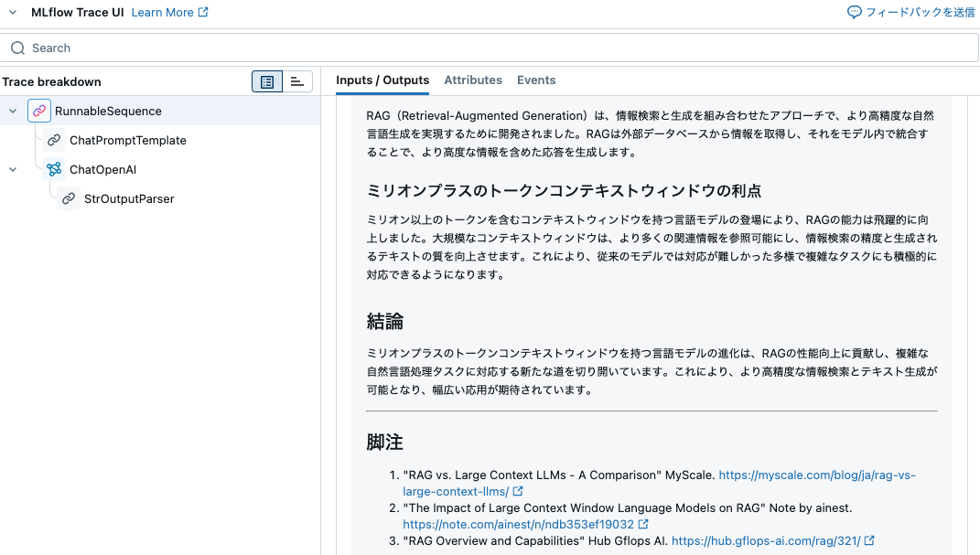
Task: Collapse the ChatOpenAI tree node
Action: pos(13,169)
